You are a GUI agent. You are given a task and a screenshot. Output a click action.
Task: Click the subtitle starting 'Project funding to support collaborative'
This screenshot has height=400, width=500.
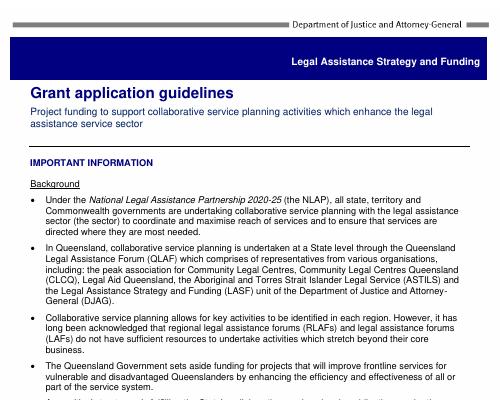(x=231, y=117)
